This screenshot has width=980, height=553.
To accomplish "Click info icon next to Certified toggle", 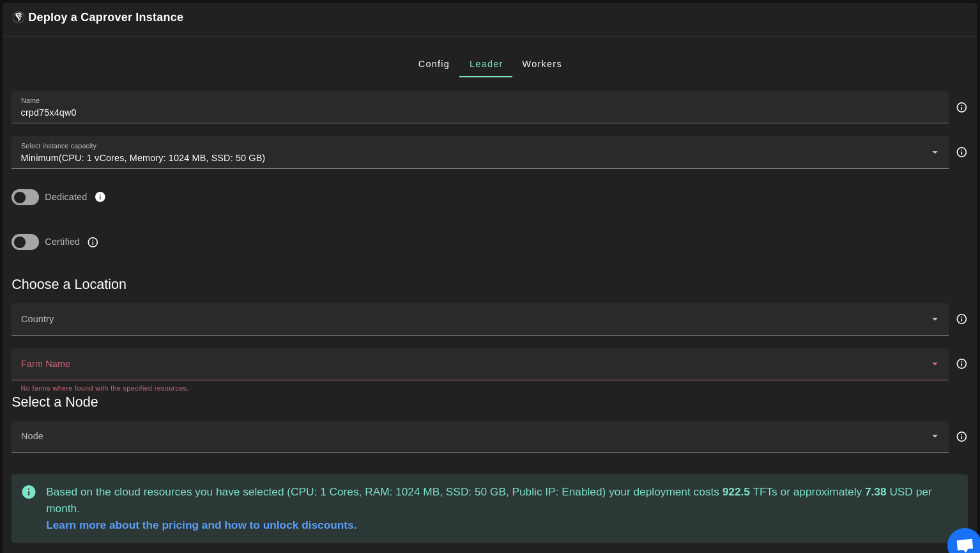I will (x=93, y=242).
